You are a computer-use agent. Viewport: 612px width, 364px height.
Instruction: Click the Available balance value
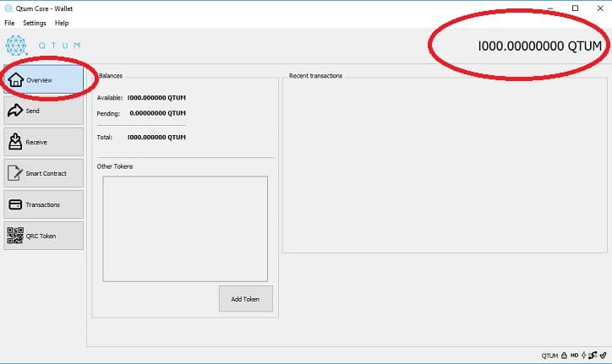click(156, 97)
